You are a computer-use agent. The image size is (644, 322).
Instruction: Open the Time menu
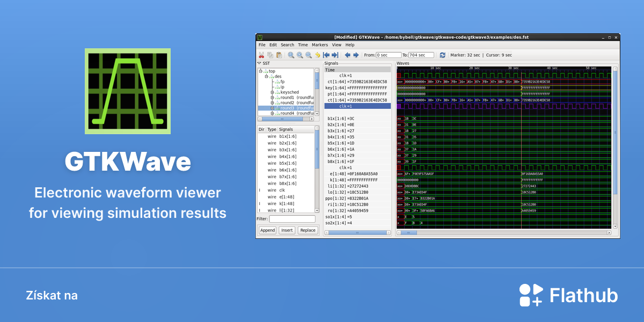pyautogui.click(x=303, y=45)
